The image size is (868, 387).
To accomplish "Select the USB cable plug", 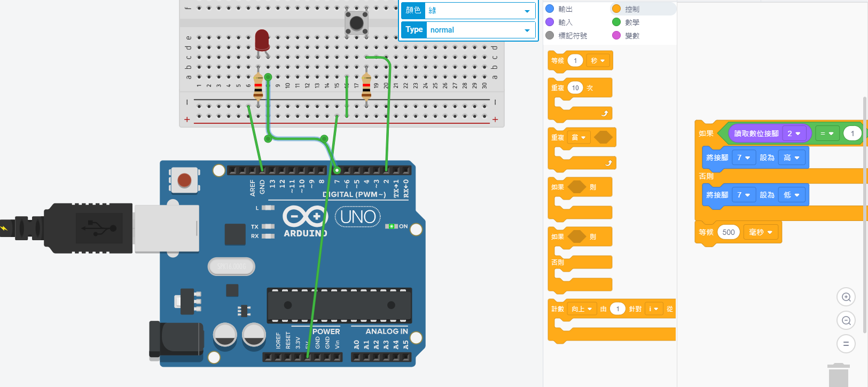I will pyautogui.click(x=80, y=228).
